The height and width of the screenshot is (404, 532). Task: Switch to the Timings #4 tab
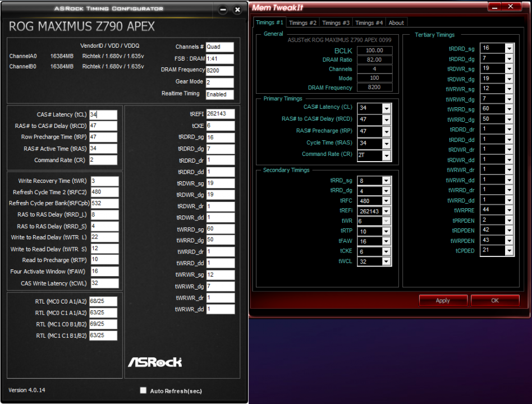coord(369,22)
